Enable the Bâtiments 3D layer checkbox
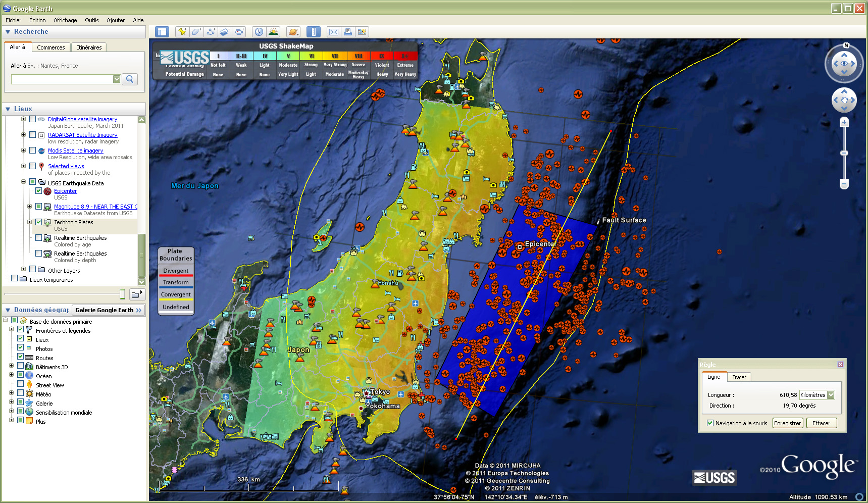The width and height of the screenshot is (868, 503). pos(20,366)
